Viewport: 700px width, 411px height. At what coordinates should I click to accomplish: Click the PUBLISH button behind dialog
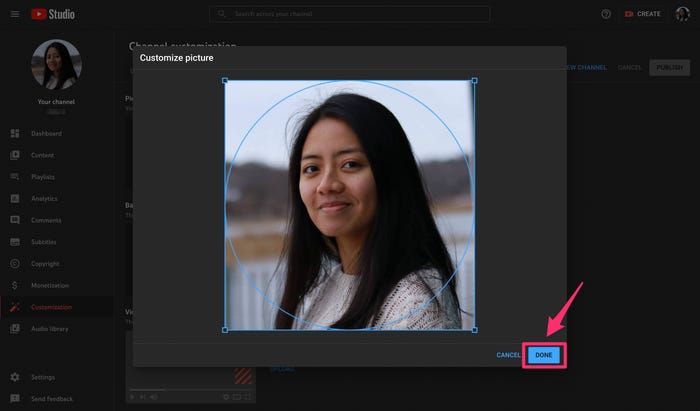669,67
